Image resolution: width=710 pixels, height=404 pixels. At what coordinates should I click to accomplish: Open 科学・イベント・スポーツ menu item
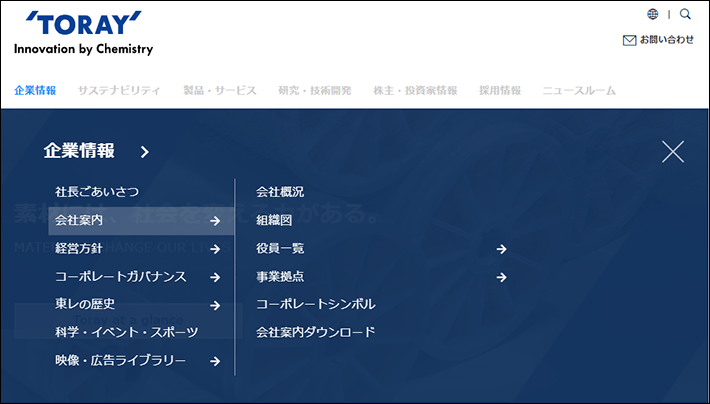tap(127, 332)
